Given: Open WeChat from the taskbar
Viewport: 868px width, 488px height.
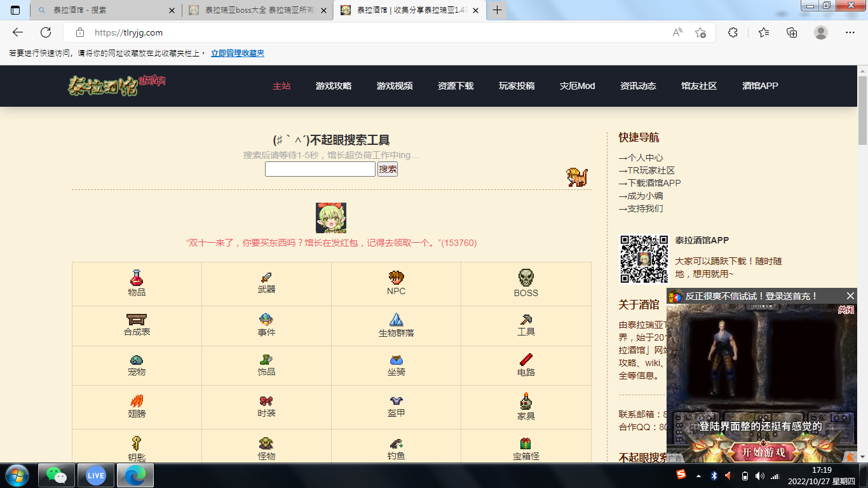Looking at the screenshot, I should [57, 475].
